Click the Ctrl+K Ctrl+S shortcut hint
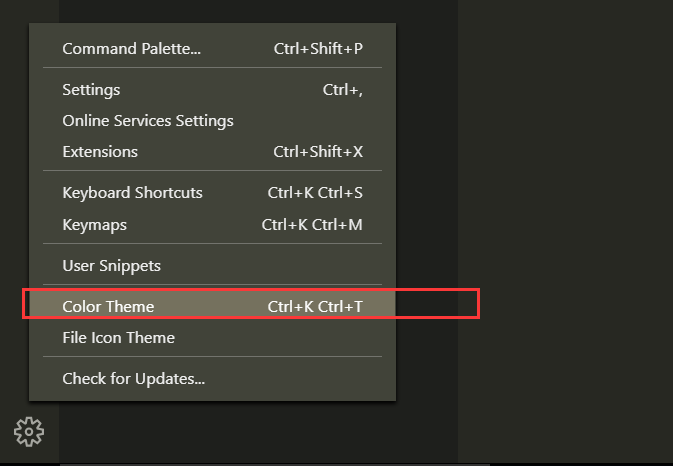This screenshot has width=673, height=466. (x=315, y=193)
